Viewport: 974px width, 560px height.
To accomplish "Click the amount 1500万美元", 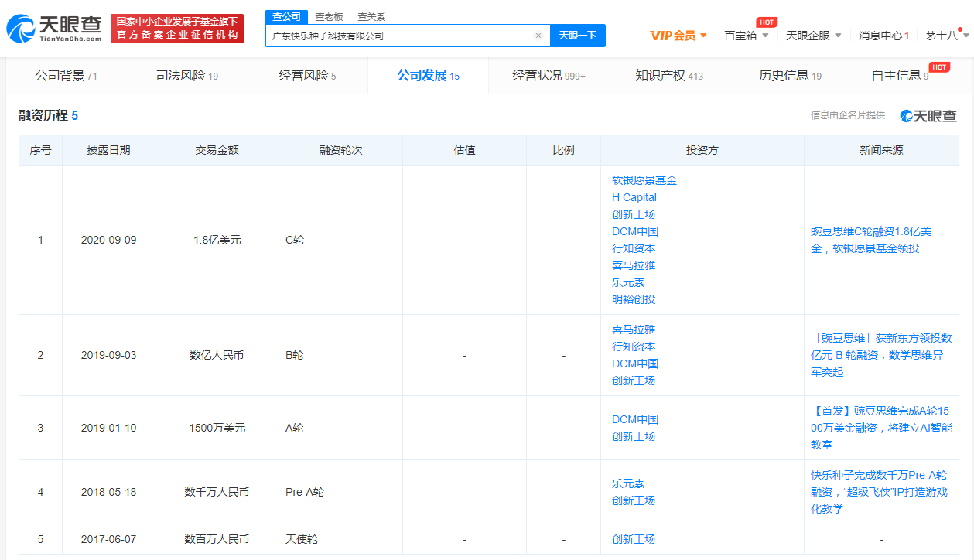I will click(x=217, y=428).
